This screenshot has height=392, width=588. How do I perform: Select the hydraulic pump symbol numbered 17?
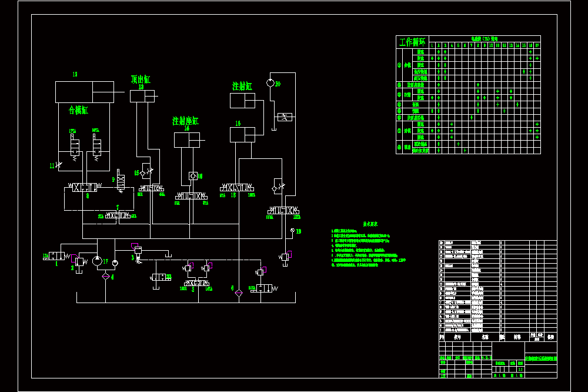(97, 261)
